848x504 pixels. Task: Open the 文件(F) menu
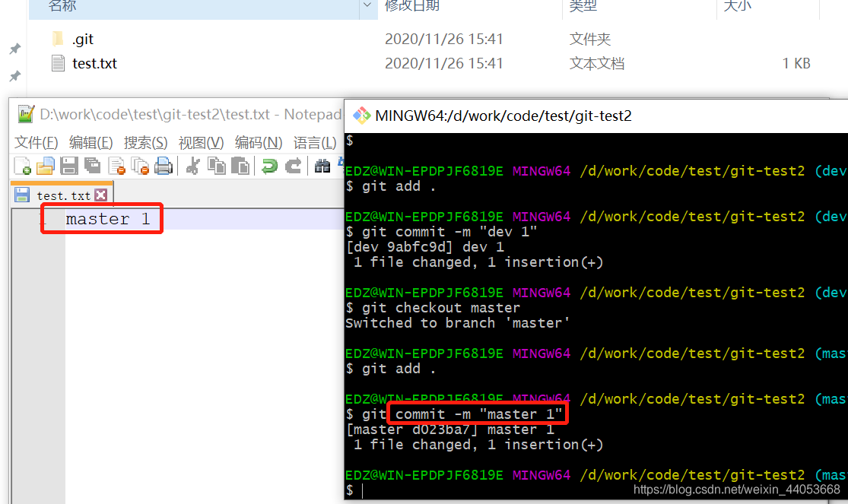point(37,143)
